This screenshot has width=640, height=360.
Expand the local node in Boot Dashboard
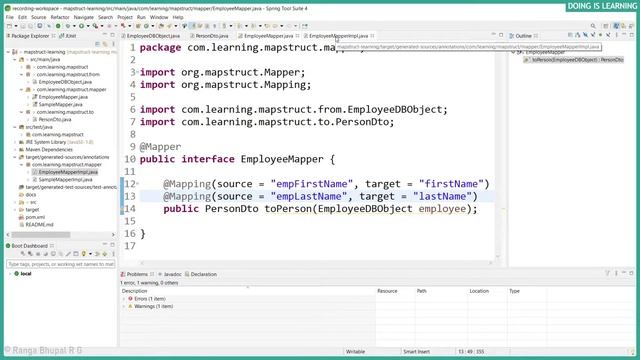tap(10, 273)
